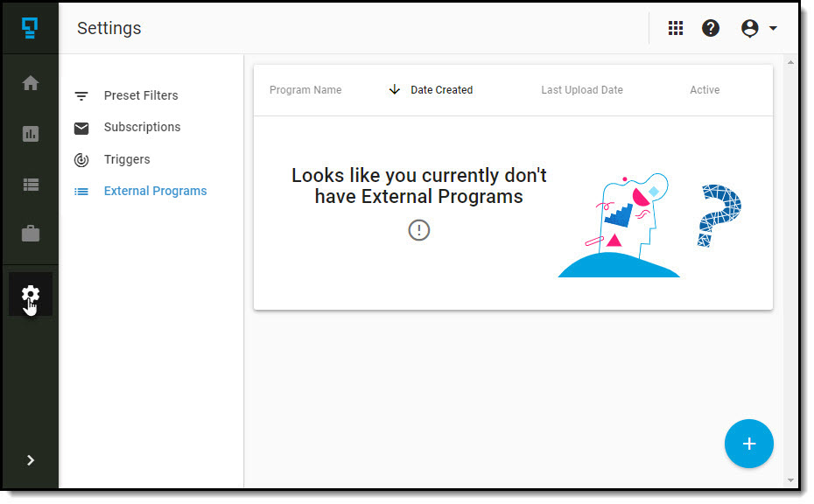814x504 pixels.
Task: Open the bar chart dashboard icon in the sidebar
Action: pos(31,134)
